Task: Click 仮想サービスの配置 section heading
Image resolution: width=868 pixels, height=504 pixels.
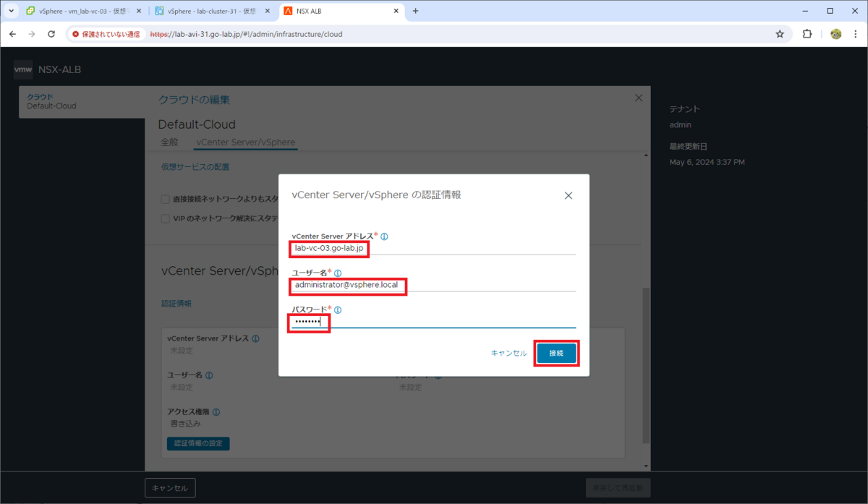Action: click(x=195, y=167)
